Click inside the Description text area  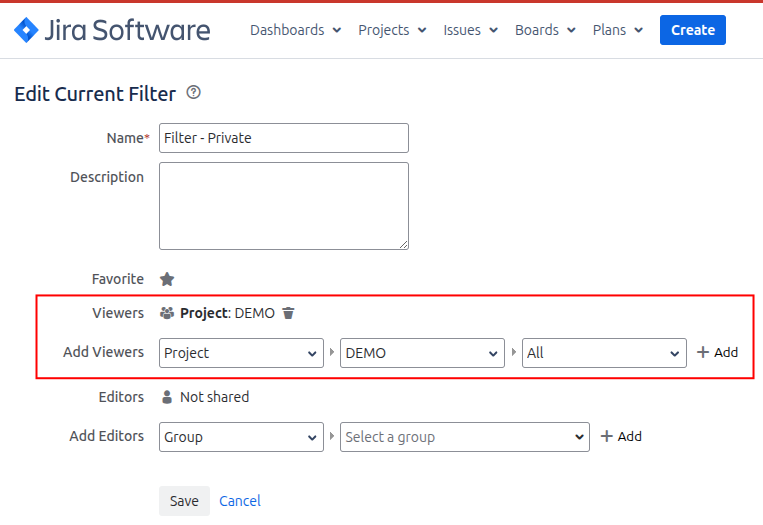284,206
